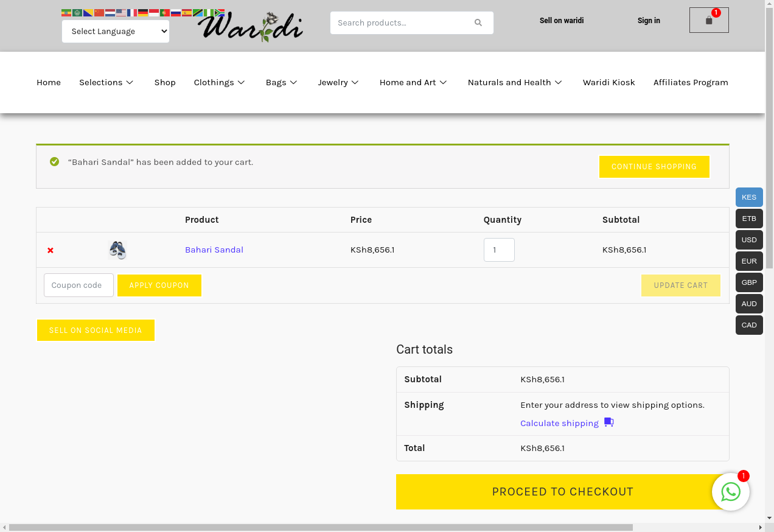Open the Select Language dropdown
The height and width of the screenshot is (532, 774).
[x=116, y=32]
